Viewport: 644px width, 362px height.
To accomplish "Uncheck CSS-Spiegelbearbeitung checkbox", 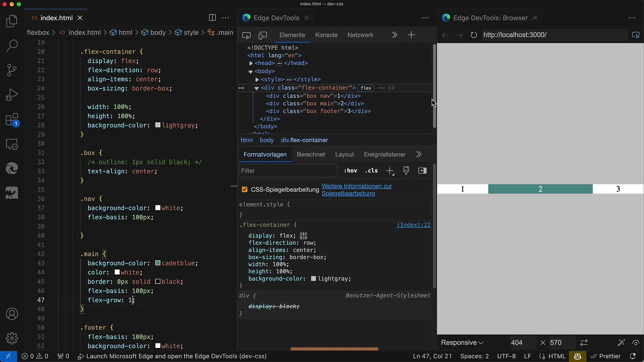I will 245,190.
